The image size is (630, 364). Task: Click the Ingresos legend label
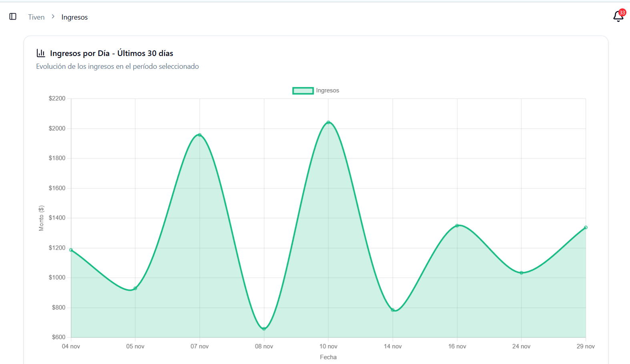pos(327,91)
